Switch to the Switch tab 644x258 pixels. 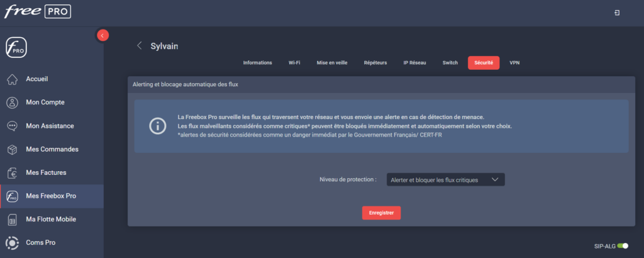point(450,63)
